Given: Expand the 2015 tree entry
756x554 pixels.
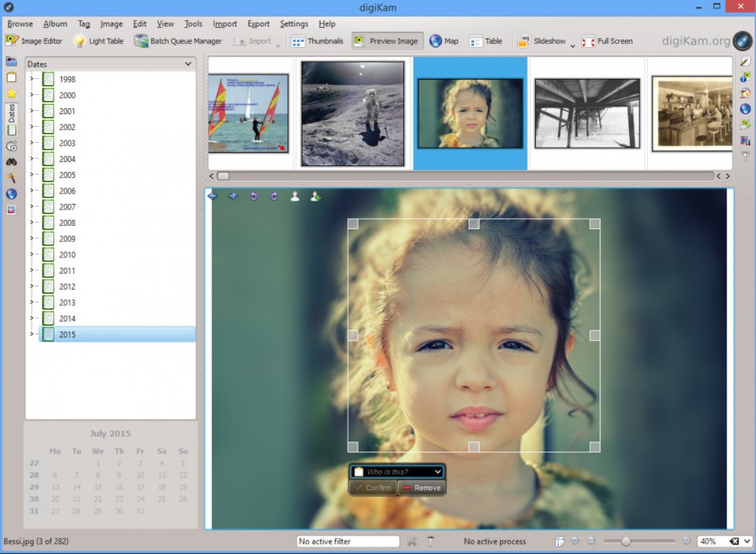Looking at the screenshot, I should (29, 334).
